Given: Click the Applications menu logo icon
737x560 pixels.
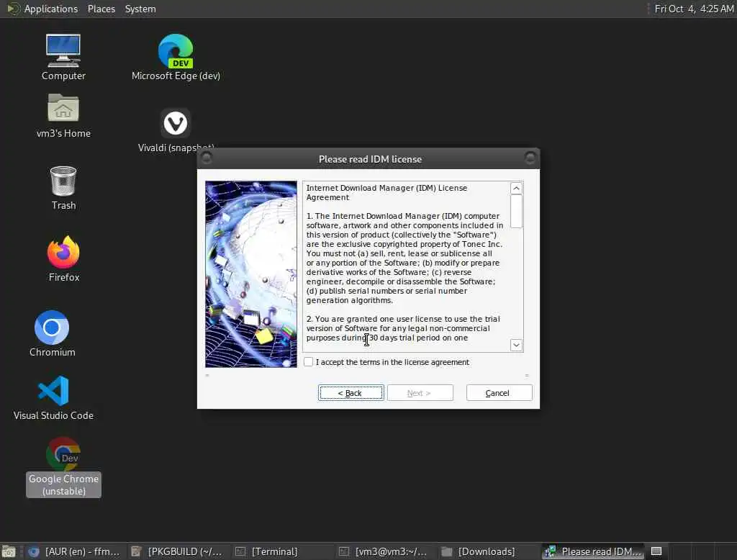Looking at the screenshot, I should tap(13, 9).
